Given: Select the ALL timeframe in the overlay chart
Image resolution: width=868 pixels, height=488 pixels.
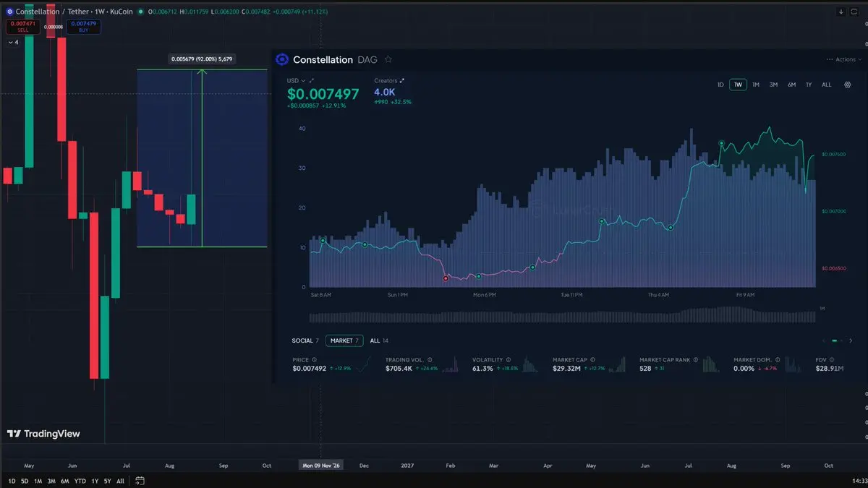Looking at the screenshot, I should (x=827, y=85).
